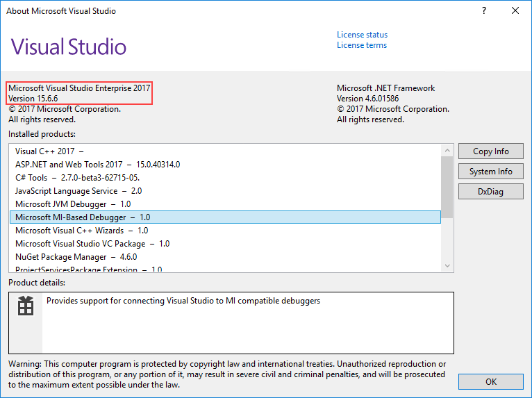Click the Version 15.6.6 text
The width and height of the screenshot is (532, 398).
[33, 99]
